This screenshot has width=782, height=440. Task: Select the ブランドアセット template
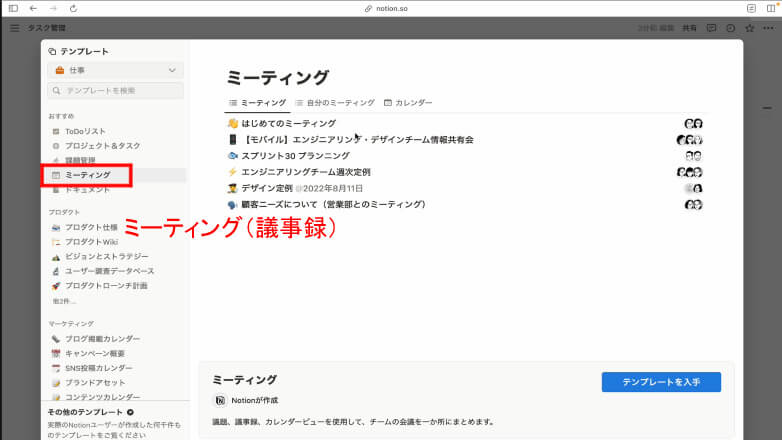click(95, 383)
